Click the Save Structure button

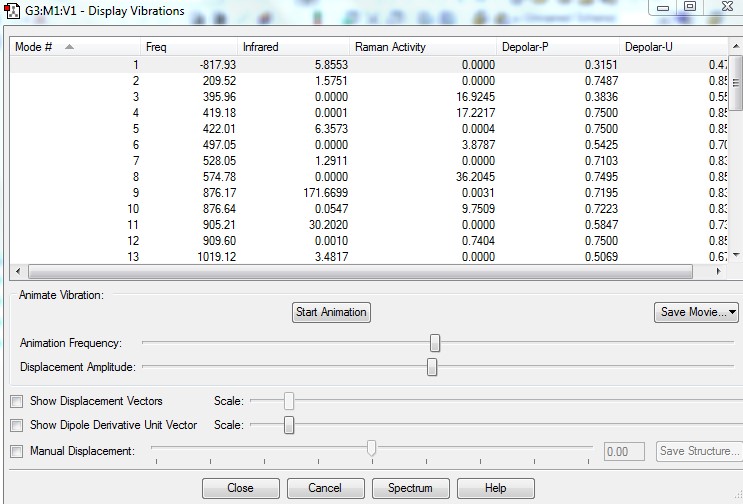pyautogui.click(x=699, y=451)
